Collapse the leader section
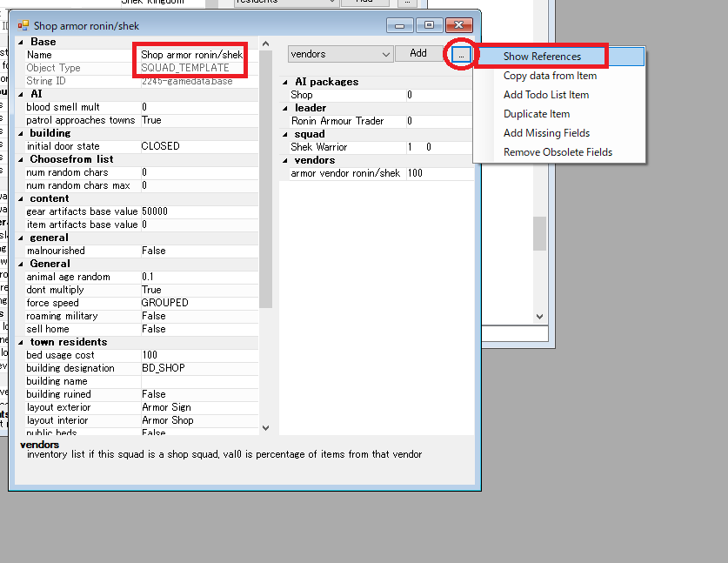 coord(285,108)
